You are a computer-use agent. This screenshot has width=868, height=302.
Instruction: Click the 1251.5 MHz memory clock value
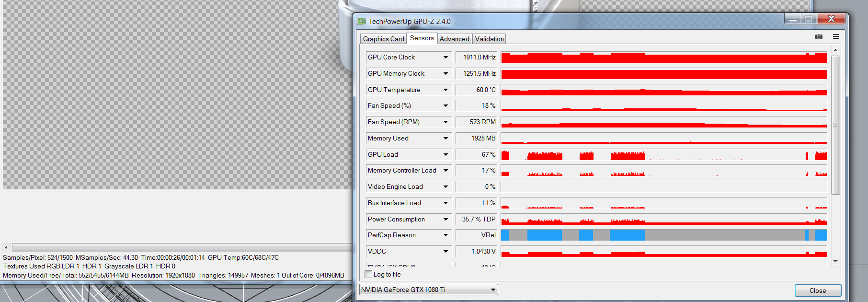(x=477, y=73)
